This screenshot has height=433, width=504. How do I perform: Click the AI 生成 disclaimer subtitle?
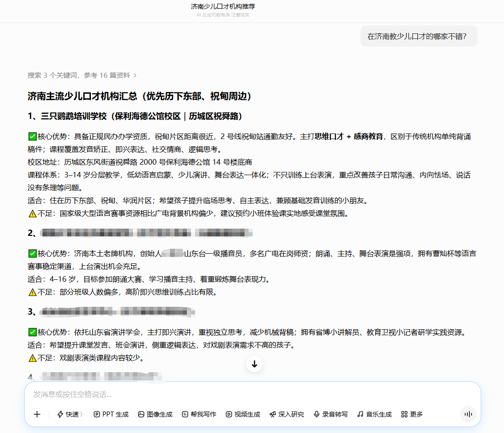(223, 15)
